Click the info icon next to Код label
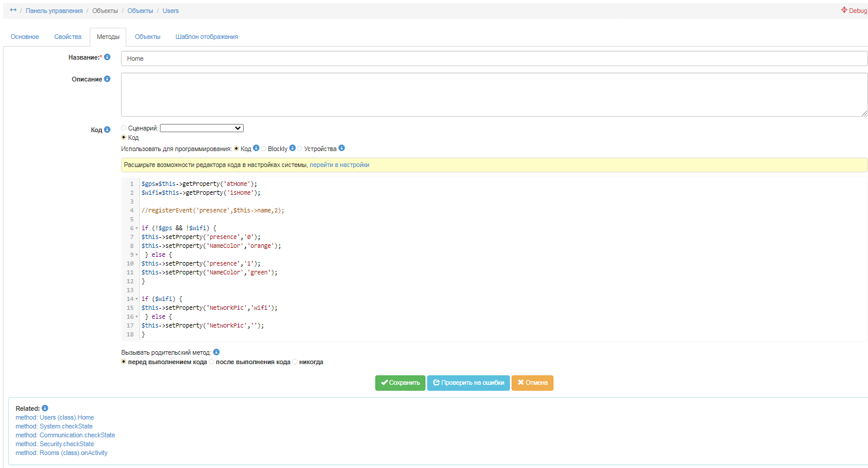The image size is (868, 468). tap(107, 129)
